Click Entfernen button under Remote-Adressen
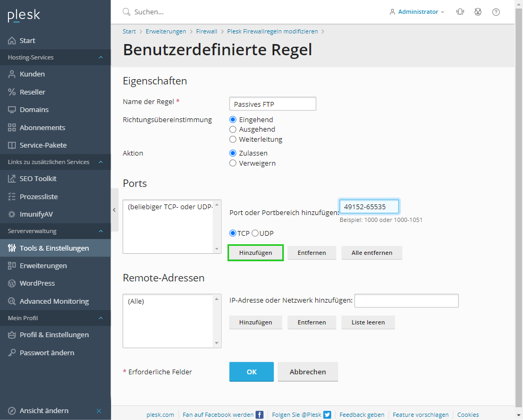This screenshot has width=523, height=420. pyautogui.click(x=312, y=322)
